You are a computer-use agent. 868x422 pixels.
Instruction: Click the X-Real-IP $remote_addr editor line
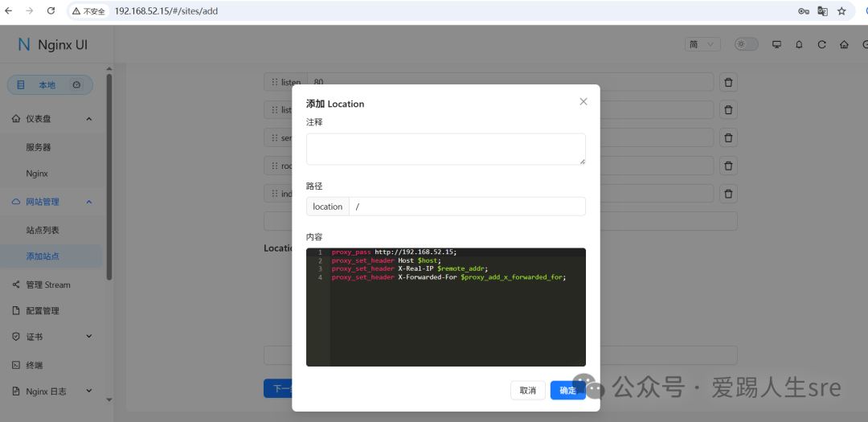point(410,268)
